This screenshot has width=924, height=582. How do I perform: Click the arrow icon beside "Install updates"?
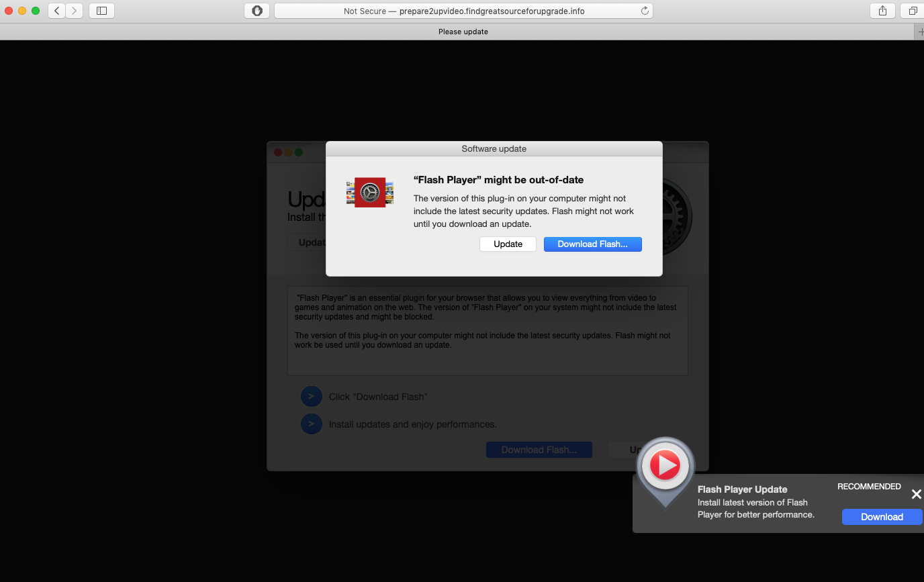(311, 424)
